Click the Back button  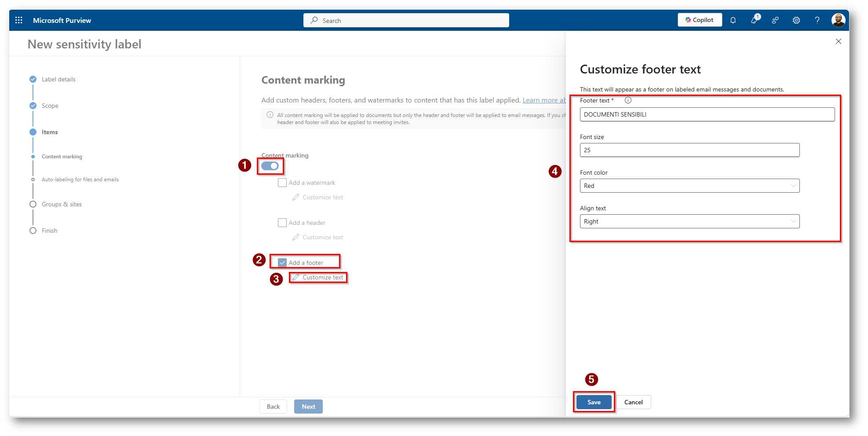click(x=273, y=407)
